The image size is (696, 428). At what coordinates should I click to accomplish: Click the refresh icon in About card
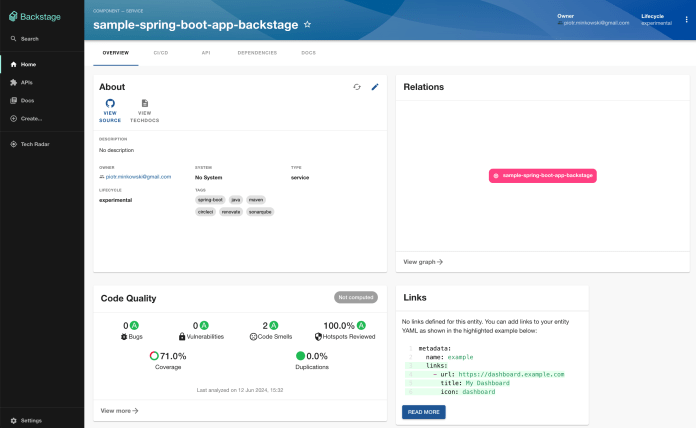[357, 87]
